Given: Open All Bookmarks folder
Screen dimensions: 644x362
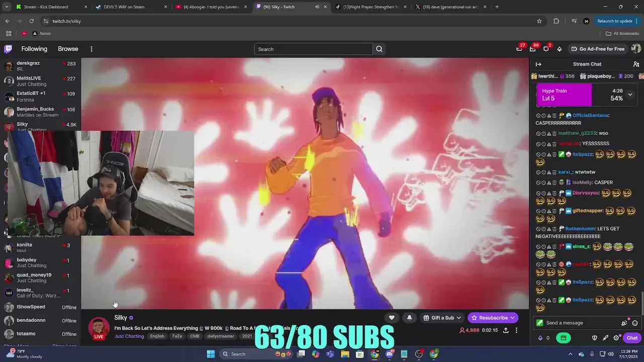Looking at the screenshot, I should pos(622,33).
